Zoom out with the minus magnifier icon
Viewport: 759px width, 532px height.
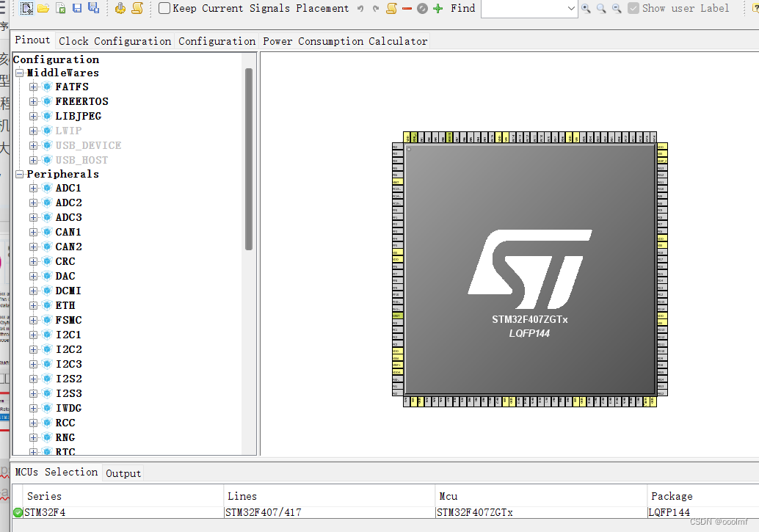pyautogui.click(x=617, y=8)
